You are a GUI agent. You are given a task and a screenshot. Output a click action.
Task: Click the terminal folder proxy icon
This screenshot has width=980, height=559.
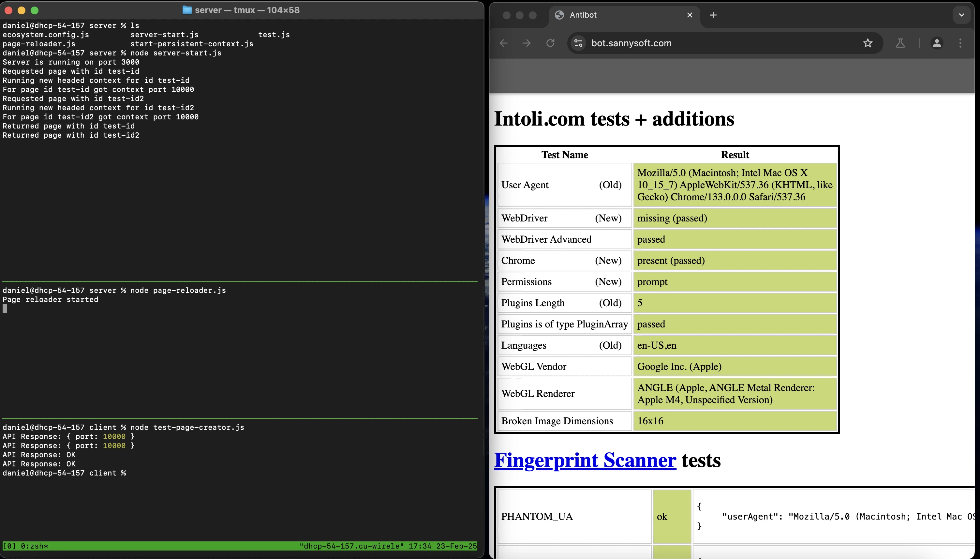[187, 10]
